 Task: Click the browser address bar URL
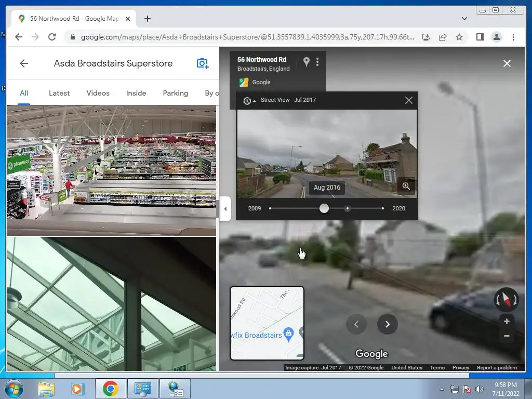coord(247,37)
